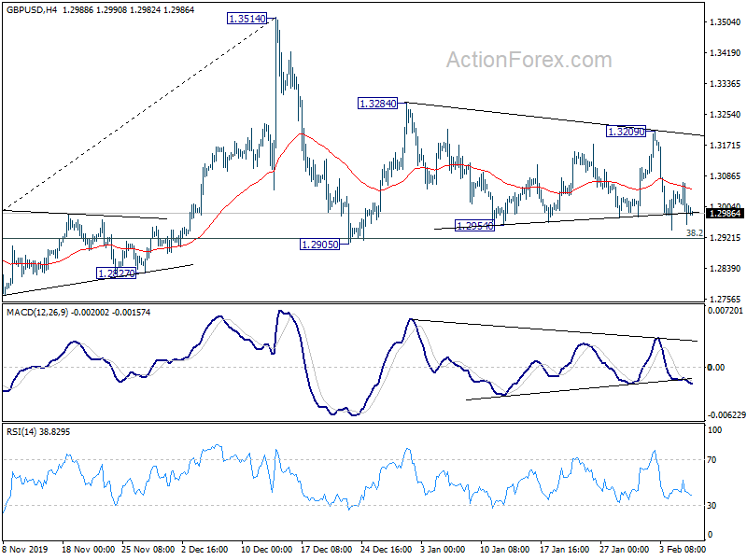Click the RSI 30 level label

click(x=712, y=506)
